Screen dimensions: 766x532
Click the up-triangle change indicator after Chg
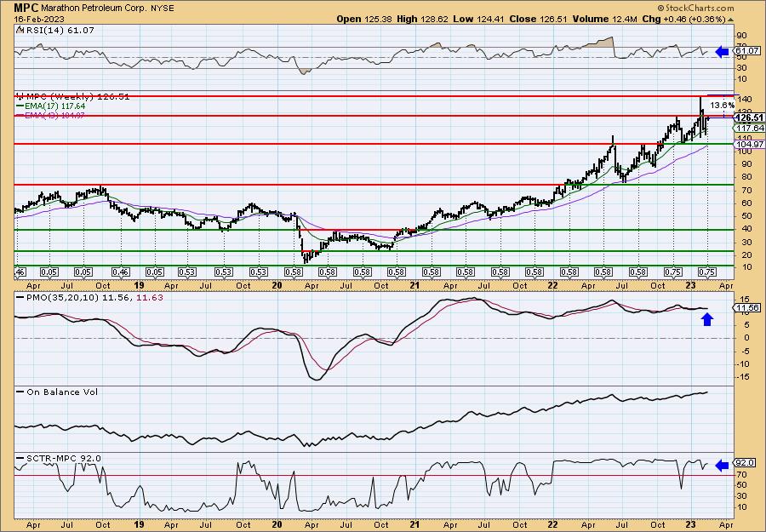click(730, 20)
